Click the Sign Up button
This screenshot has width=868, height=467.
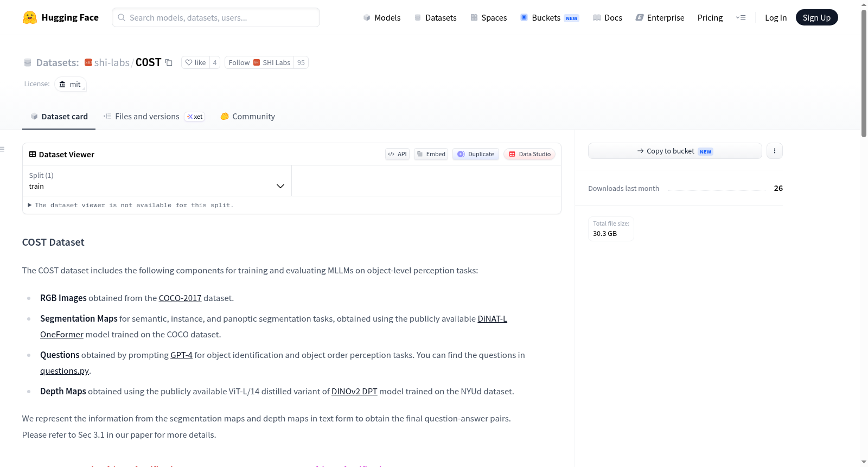816,17
